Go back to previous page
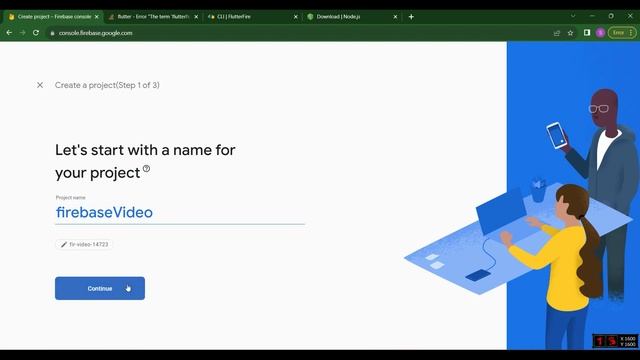Image resolution: width=640 pixels, height=360 pixels. pos(9,33)
